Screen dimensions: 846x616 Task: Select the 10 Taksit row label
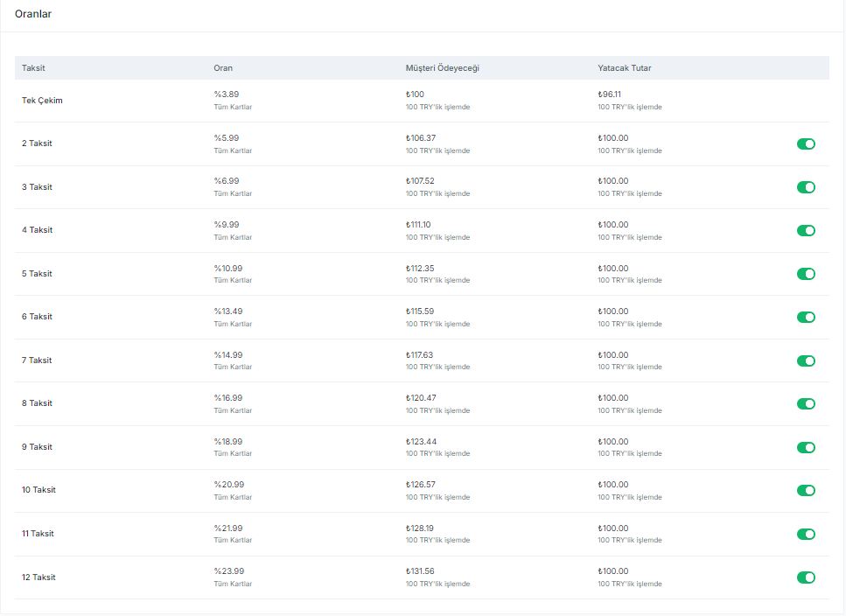[x=38, y=490]
